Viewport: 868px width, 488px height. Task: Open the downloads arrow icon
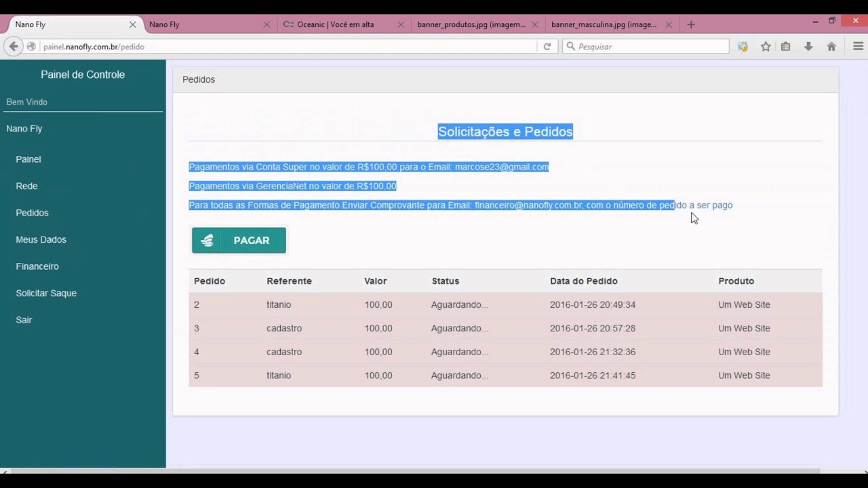point(808,47)
